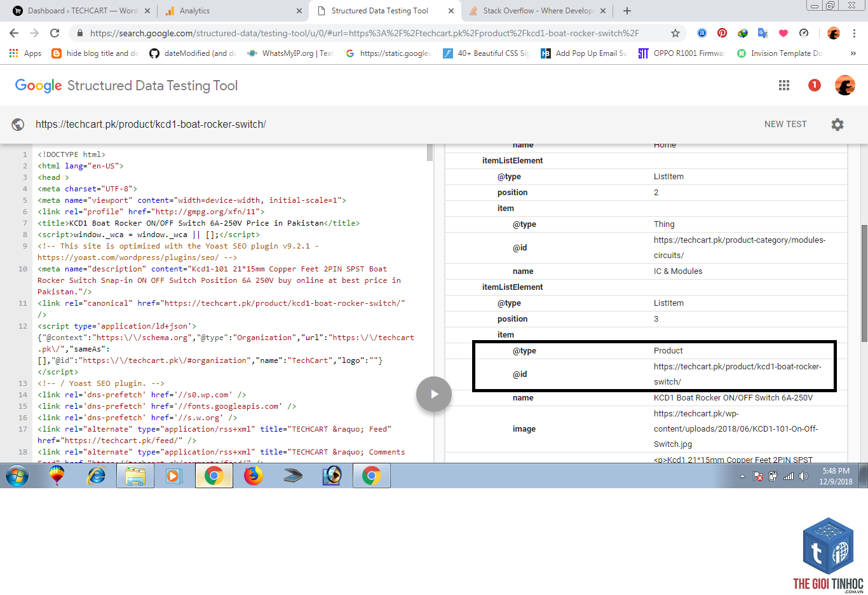
Task: Open the testing tool settings gear
Action: click(x=837, y=125)
